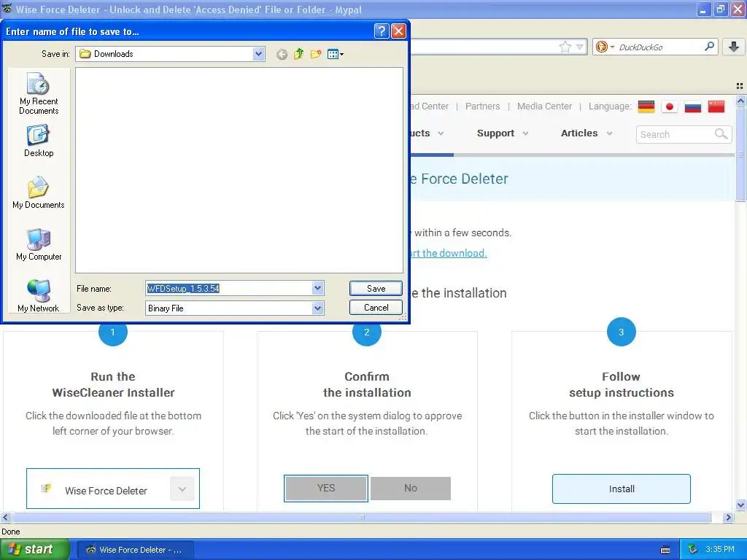The width and height of the screenshot is (747, 560).
Task: Go up one folder level
Action: [x=298, y=54]
